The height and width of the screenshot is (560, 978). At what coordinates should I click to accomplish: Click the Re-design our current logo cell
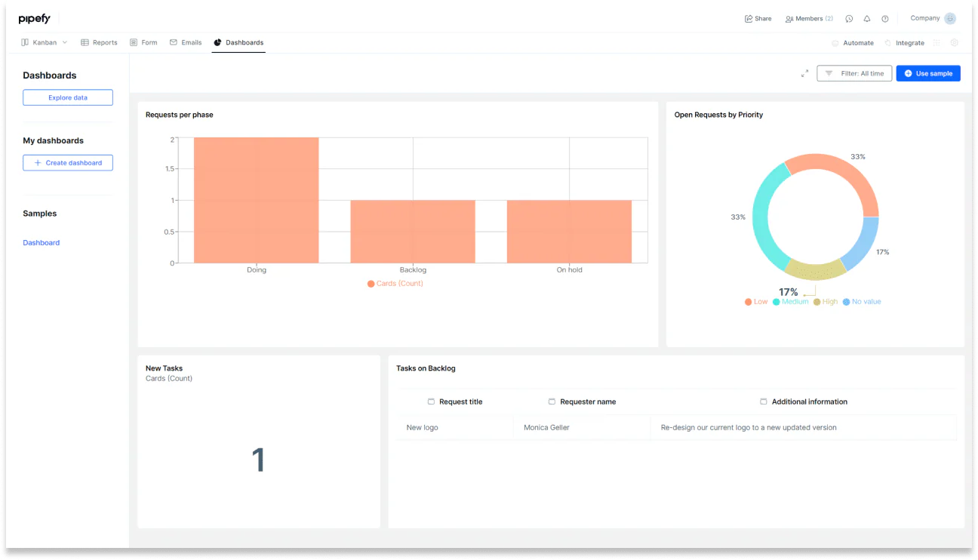pos(804,427)
